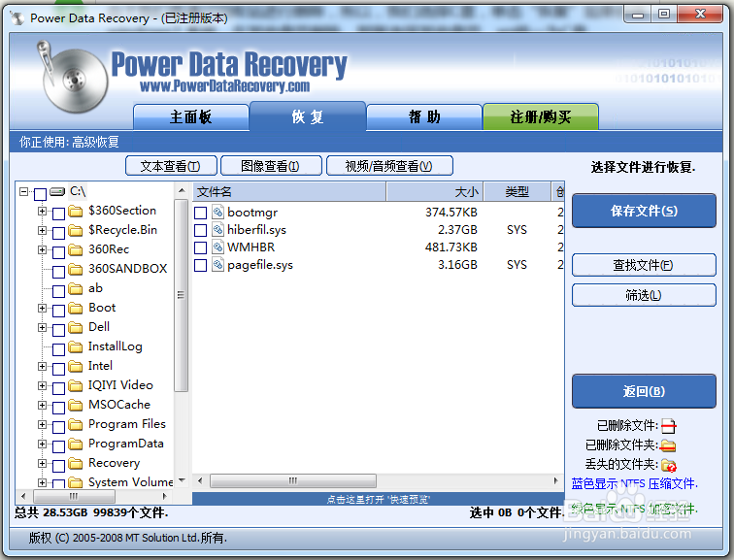Click the tree horizontal scrollbar thumb
The height and width of the screenshot is (560, 734).
click(74, 496)
